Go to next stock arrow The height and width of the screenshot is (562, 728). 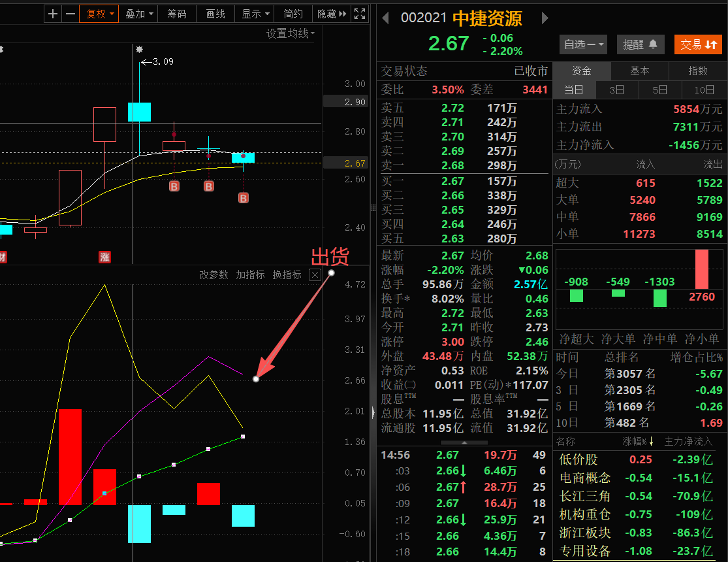tap(545, 18)
